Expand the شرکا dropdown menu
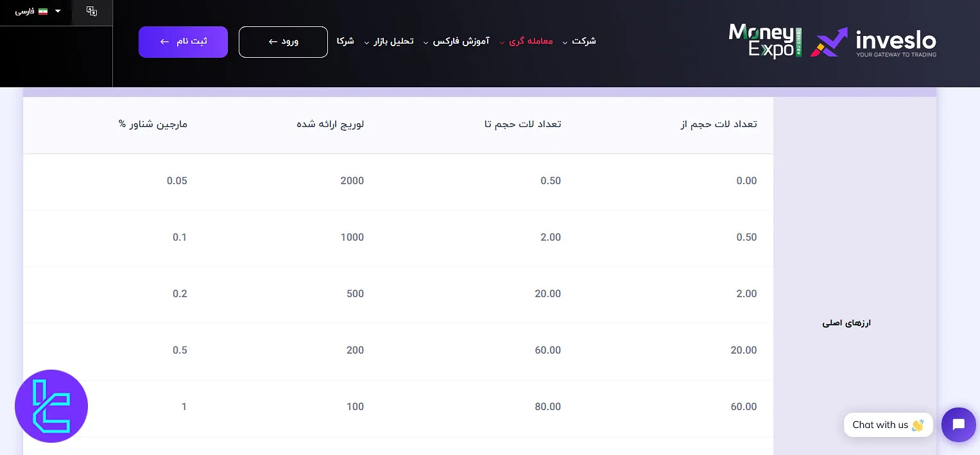 (x=345, y=41)
